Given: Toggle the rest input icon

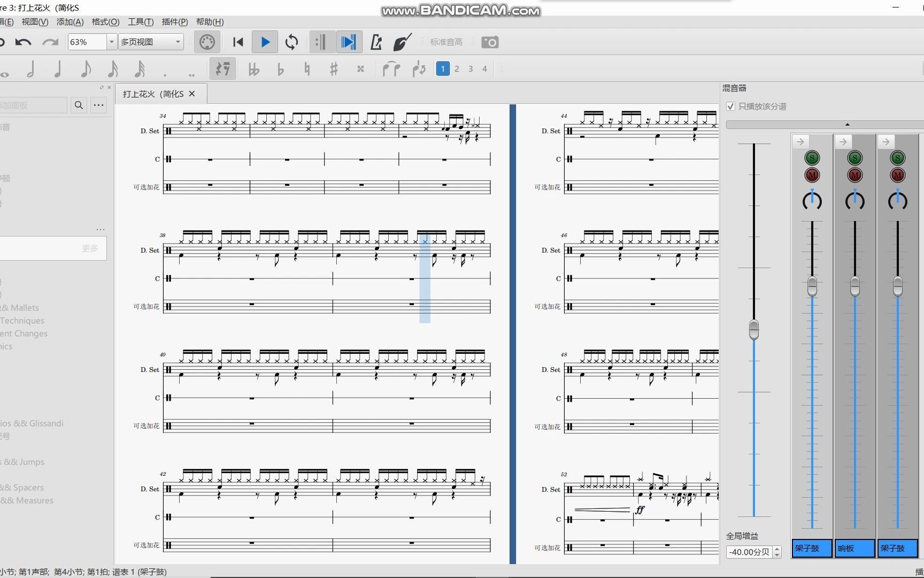Looking at the screenshot, I should [222, 69].
